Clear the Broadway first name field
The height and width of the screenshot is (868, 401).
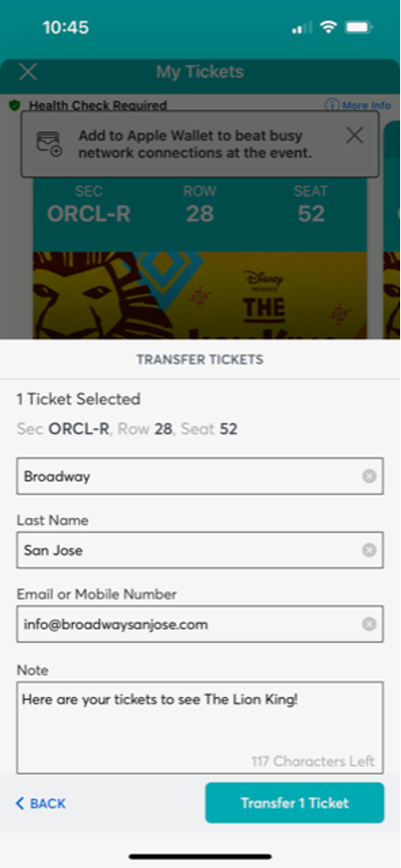click(368, 476)
